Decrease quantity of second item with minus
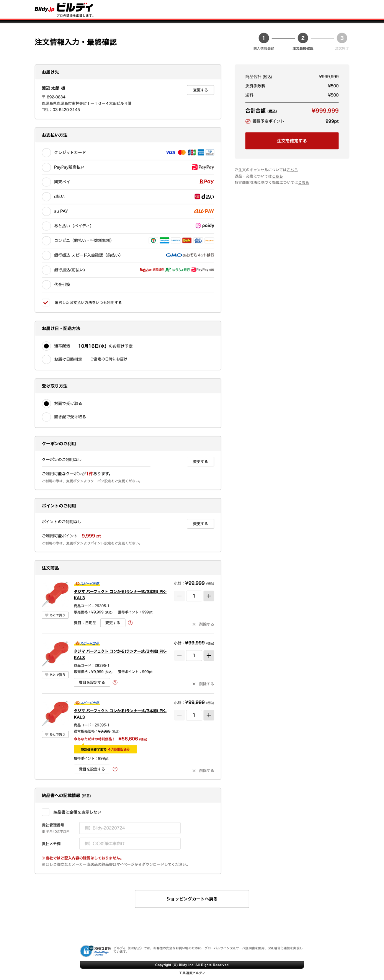The width and height of the screenshot is (384, 980). (179, 655)
